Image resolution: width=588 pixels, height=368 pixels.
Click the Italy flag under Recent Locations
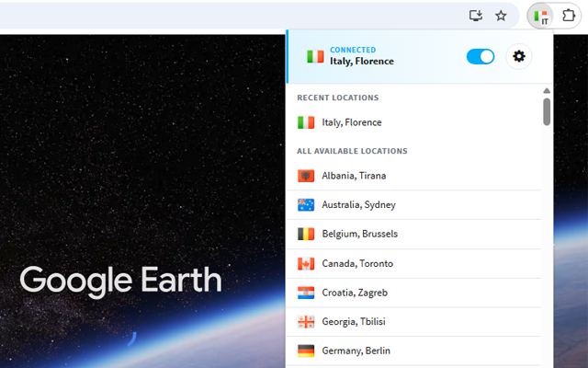click(x=306, y=122)
